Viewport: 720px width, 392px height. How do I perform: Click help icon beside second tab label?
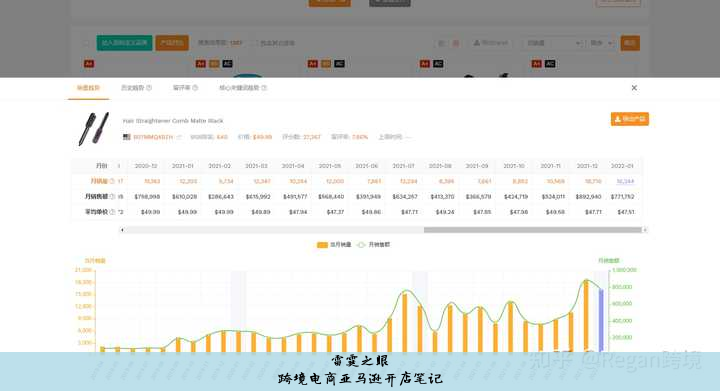(x=149, y=88)
